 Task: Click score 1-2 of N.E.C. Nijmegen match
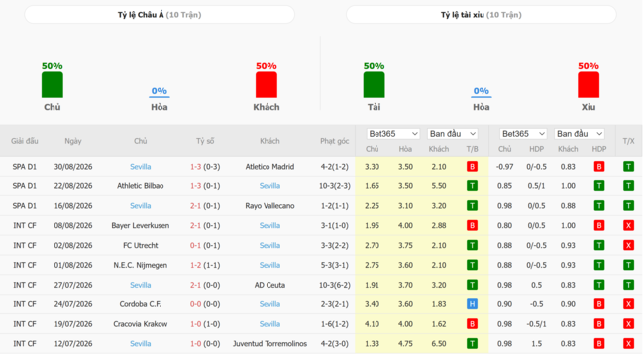click(195, 265)
